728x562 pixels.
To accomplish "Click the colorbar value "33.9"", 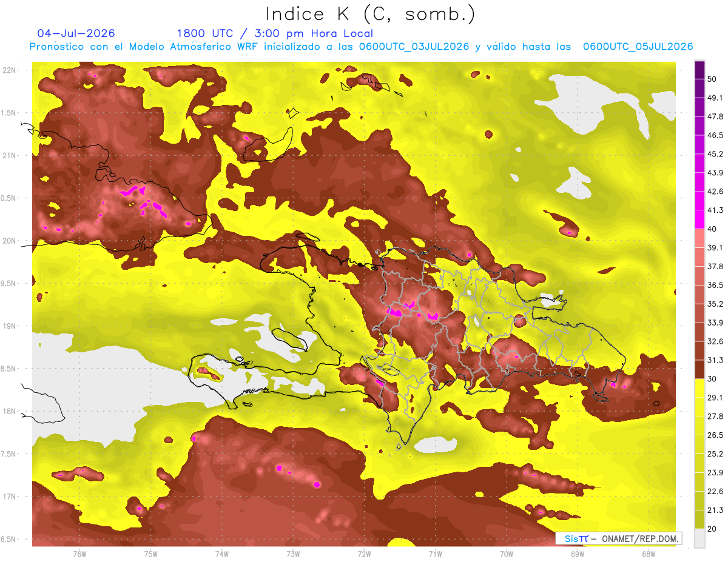I will click(714, 323).
